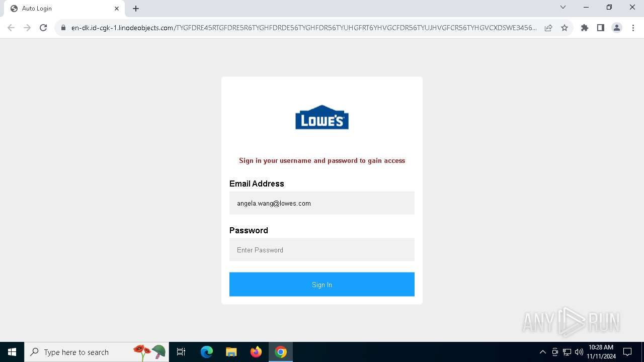This screenshot has height=362, width=644.
Task: Expand the tab search chevron
Action: tap(563, 8)
